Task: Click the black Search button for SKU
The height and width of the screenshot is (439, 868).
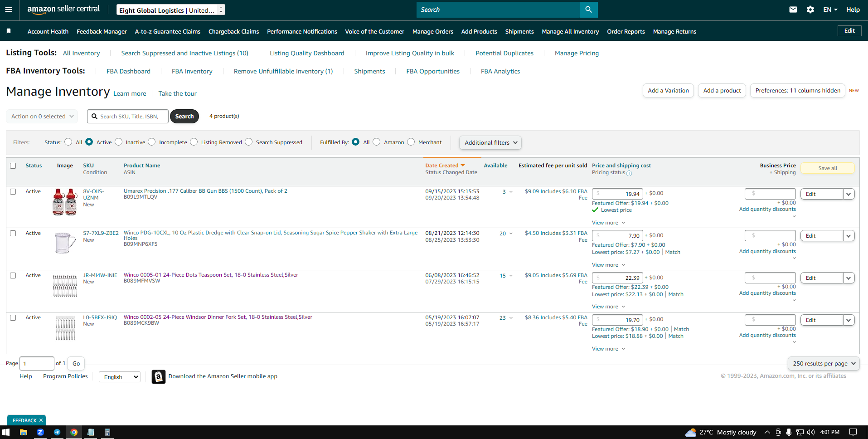Action: pyautogui.click(x=184, y=116)
